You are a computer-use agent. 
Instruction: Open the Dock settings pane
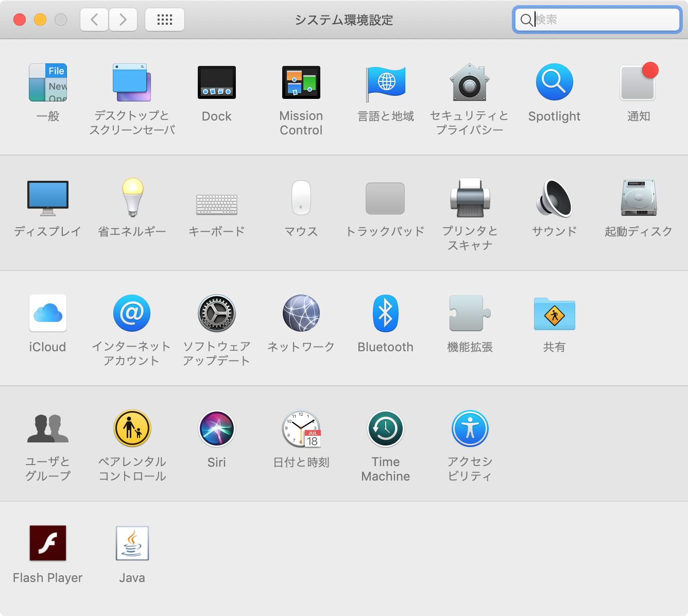tap(216, 82)
